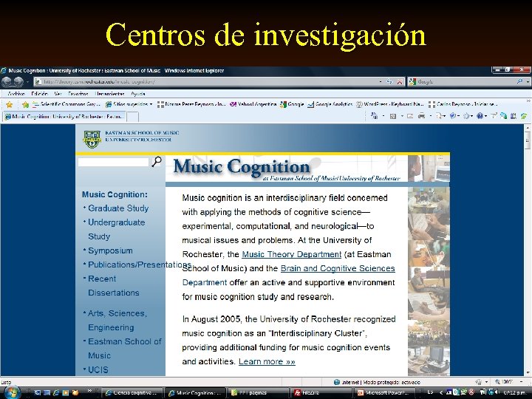Click the Home icon in command bar
This screenshot has height=399, width=532.
pyautogui.click(x=374, y=116)
